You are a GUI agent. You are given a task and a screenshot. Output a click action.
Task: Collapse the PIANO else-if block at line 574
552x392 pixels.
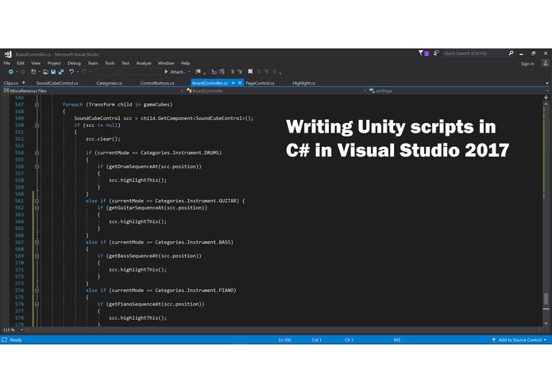click(x=37, y=290)
